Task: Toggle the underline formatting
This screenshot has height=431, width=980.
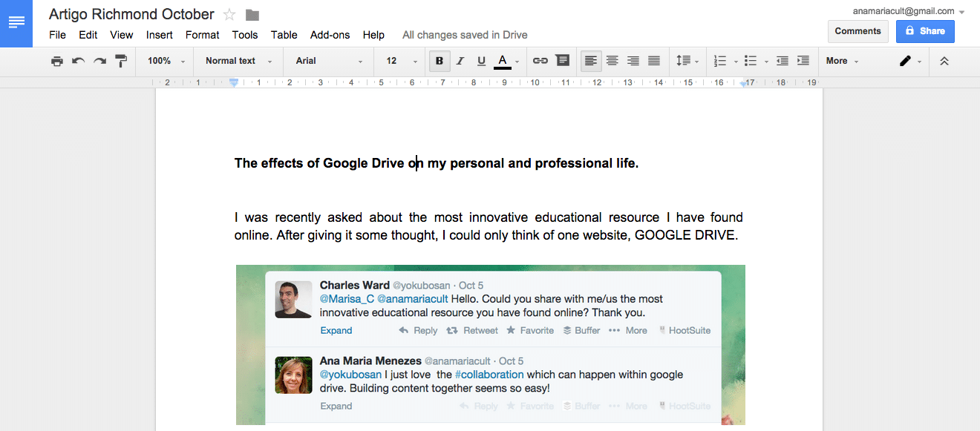Action: point(480,61)
